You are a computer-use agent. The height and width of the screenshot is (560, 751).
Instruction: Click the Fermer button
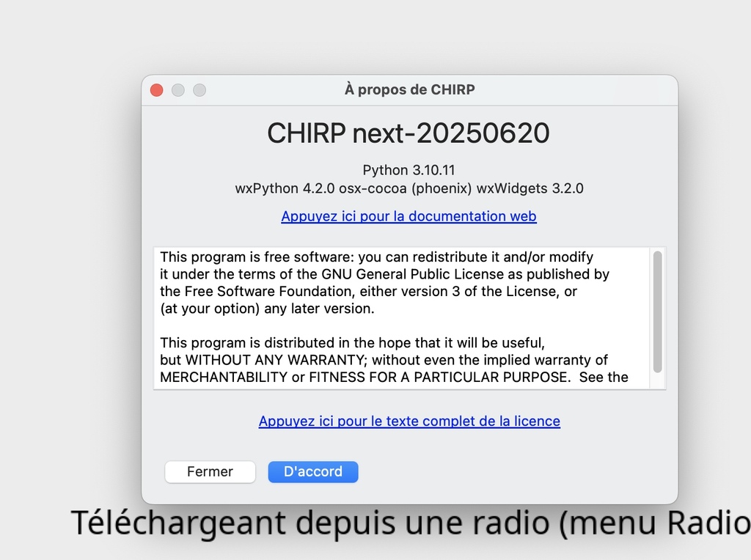[x=210, y=472]
